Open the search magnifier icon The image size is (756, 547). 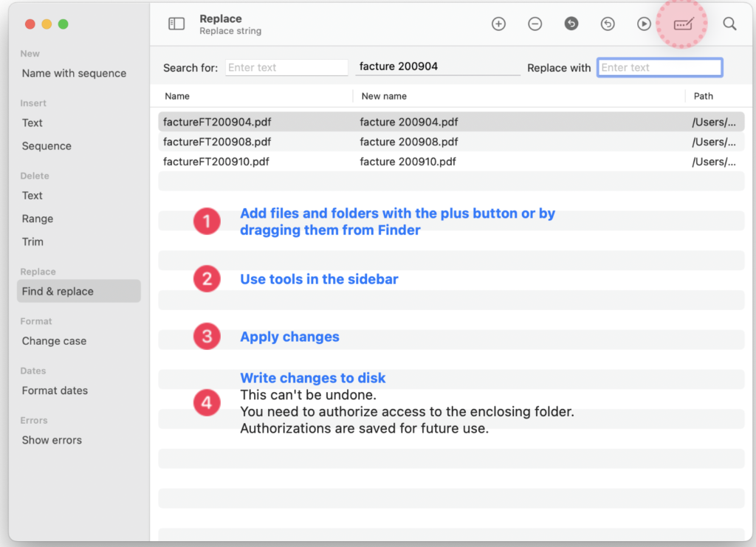pos(729,24)
